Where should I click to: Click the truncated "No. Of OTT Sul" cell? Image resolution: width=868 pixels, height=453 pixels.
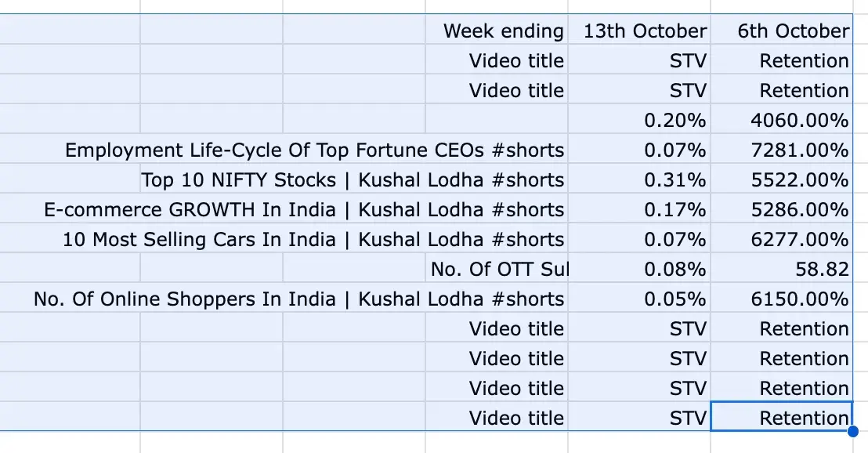tap(499, 270)
